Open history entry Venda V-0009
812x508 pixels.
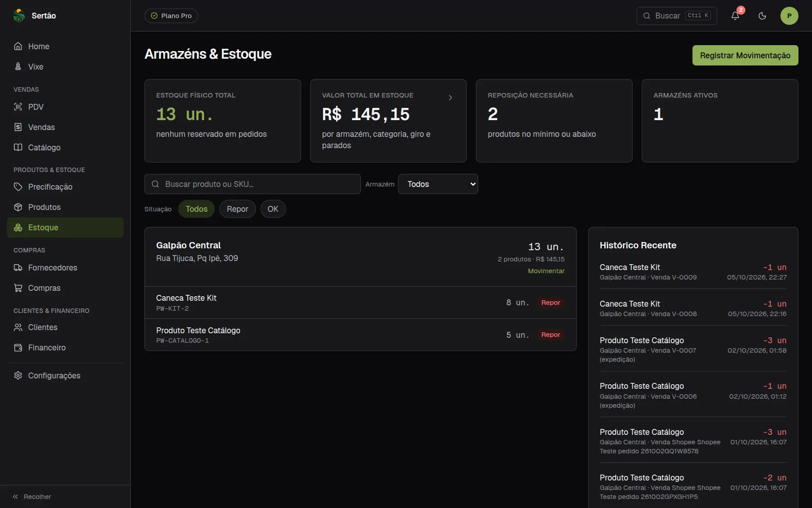tap(693, 272)
